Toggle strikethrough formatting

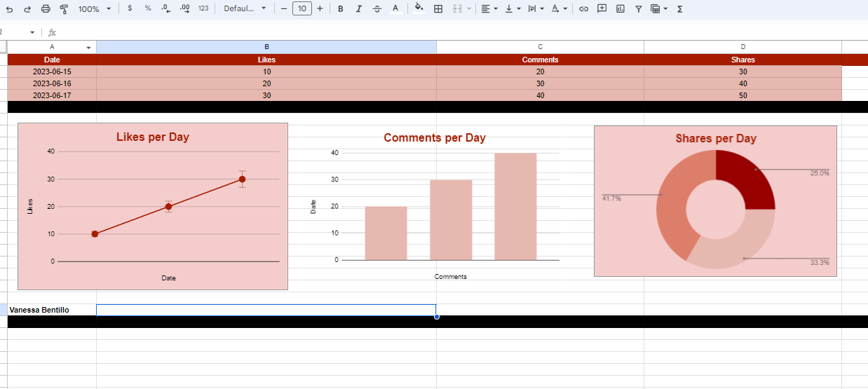pos(377,9)
